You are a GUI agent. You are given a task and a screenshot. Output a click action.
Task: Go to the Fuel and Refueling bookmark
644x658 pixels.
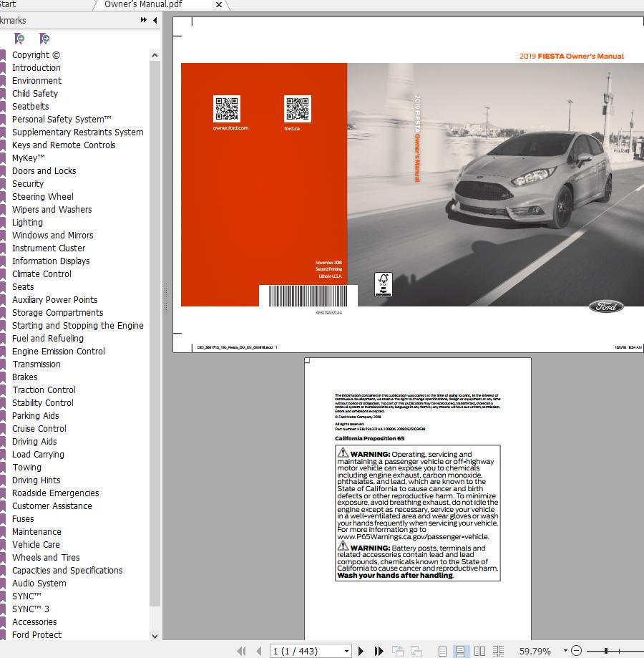pos(48,338)
